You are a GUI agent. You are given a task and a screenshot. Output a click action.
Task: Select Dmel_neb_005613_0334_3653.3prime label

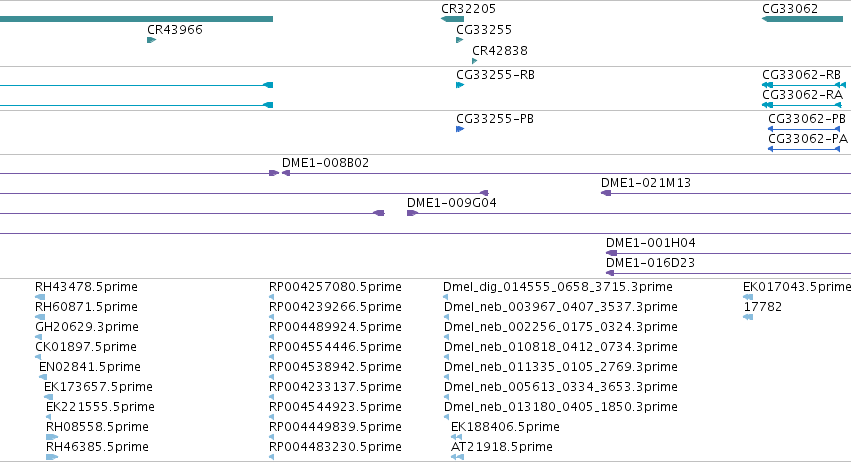(x=561, y=388)
